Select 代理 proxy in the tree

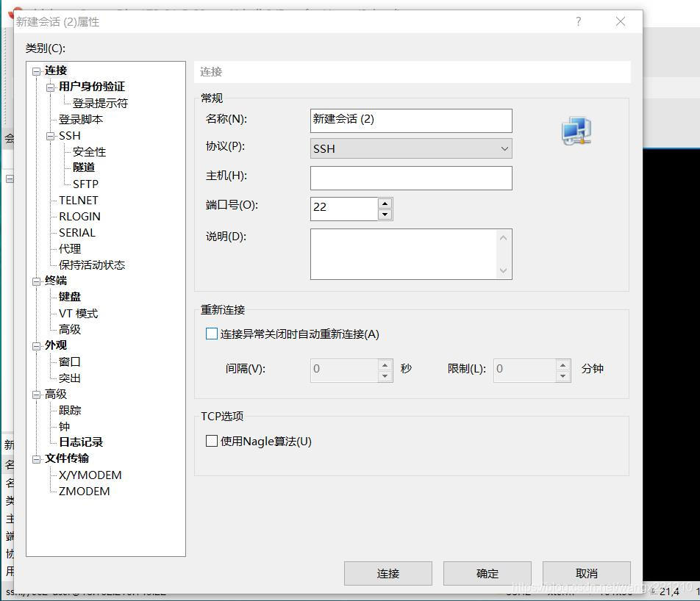(x=70, y=248)
